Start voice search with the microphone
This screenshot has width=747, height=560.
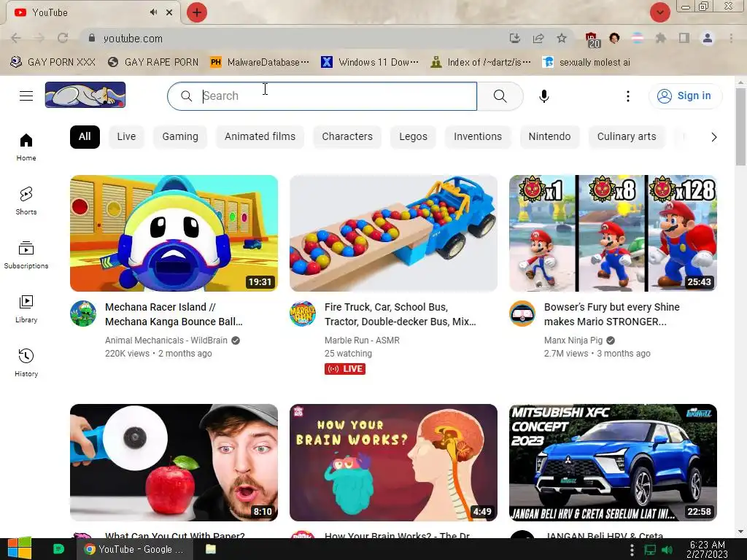pos(543,96)
